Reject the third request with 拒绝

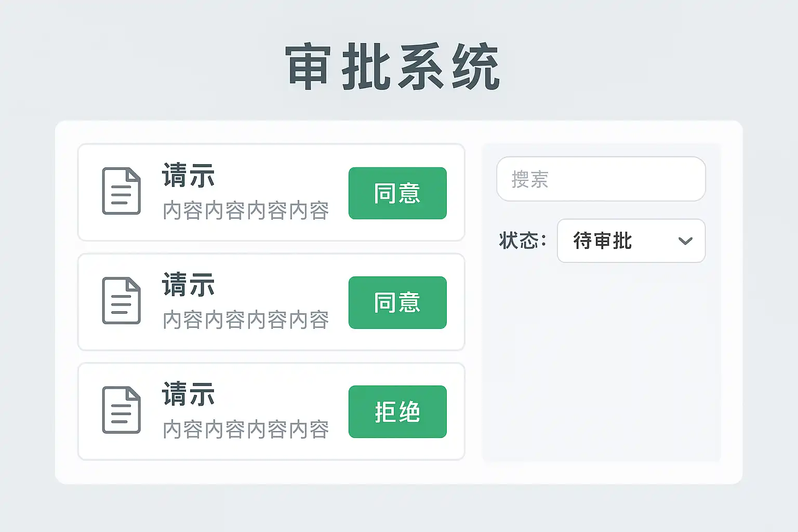397,411
